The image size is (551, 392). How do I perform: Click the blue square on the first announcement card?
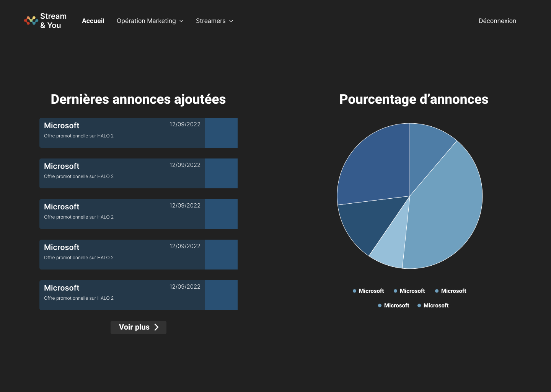coord(221,133)
